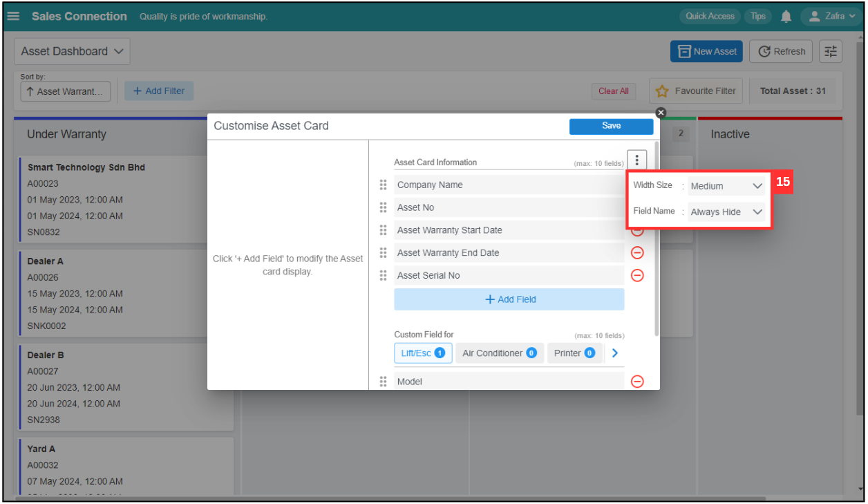Click the dialog vertical scrollbar

pyautogui.click(x=656, y=239)
